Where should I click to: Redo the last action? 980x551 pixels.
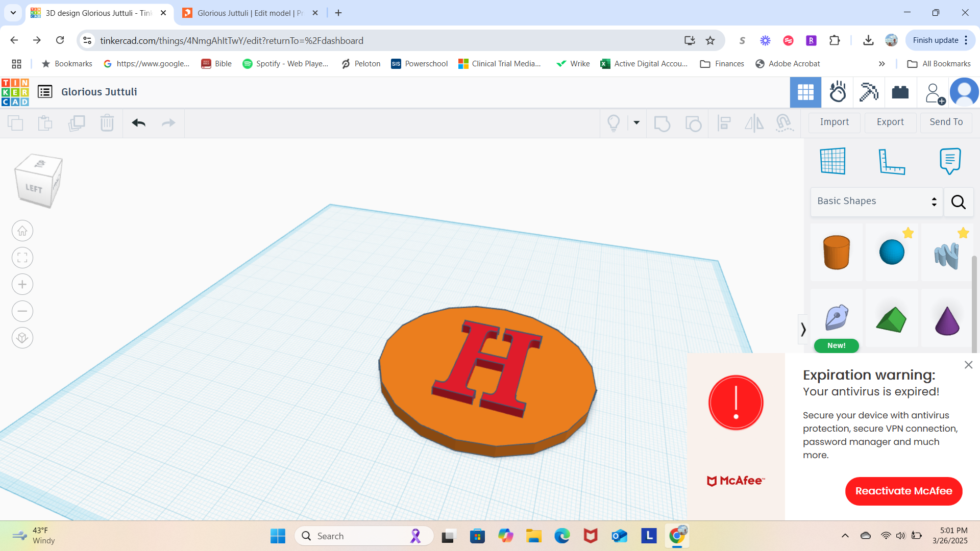(x=168, y=123)
